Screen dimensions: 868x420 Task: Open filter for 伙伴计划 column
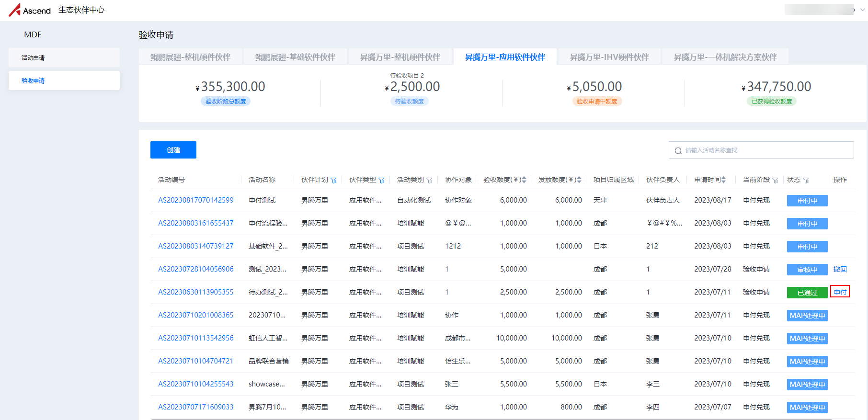pyautogui.click(x=333, y=180)
